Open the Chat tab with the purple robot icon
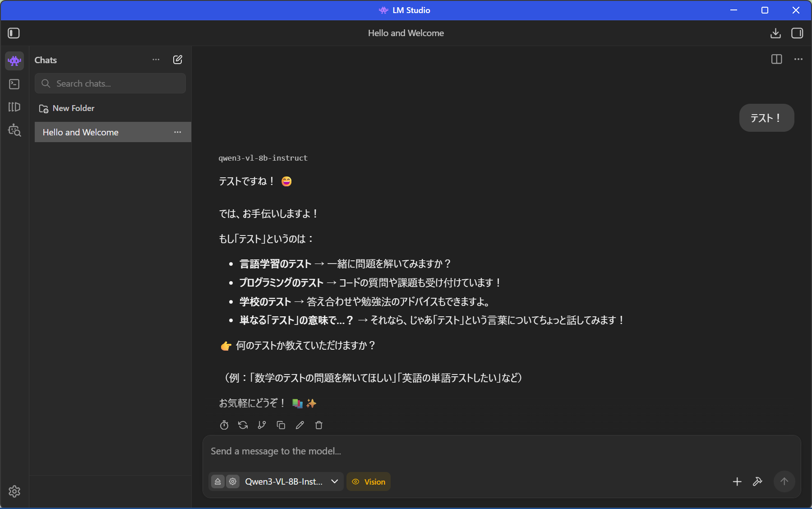Screen dimensions: 812x509 tap(14, 60)
